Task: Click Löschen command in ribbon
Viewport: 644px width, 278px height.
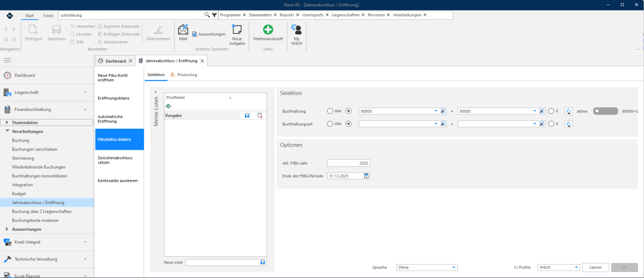Action: 81,34
